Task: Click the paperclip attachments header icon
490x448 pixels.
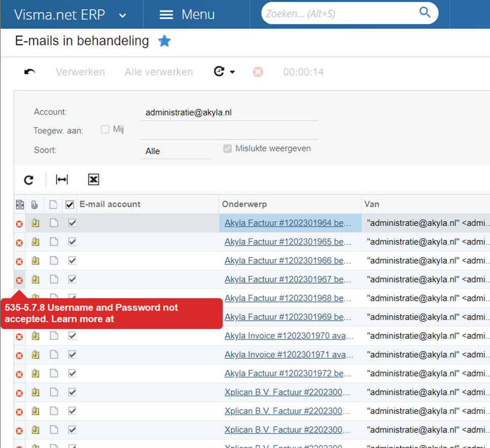Action: (x=34, y=205)
